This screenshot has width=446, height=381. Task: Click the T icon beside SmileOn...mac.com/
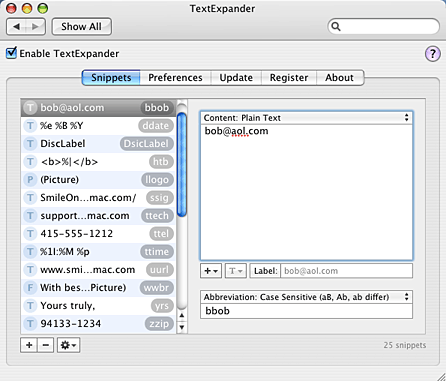click(30, 198)
